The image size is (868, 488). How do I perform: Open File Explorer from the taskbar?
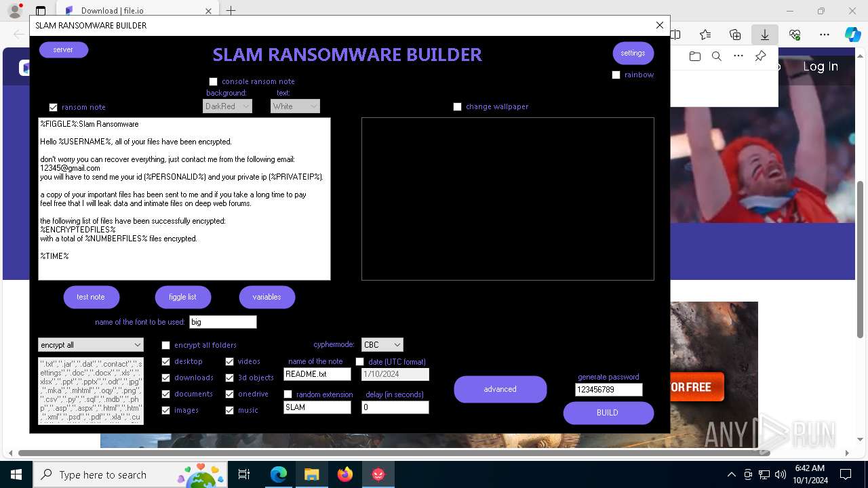(x=311, y=474)
